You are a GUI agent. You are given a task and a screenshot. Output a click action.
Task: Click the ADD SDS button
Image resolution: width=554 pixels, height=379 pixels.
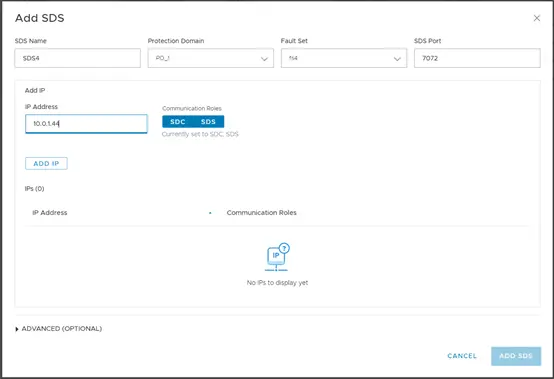(x=516, y=356)
